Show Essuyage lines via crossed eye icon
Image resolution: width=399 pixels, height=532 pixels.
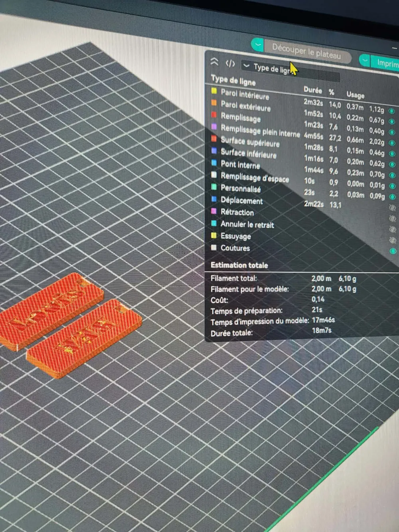click(x=393, y=240)
